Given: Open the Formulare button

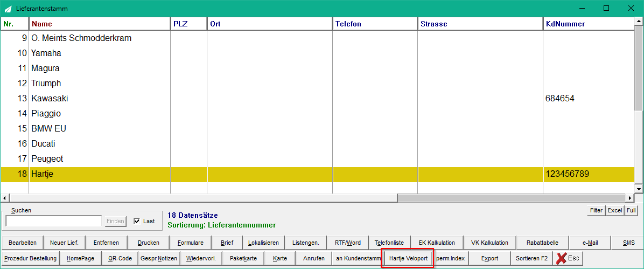Looking at the screenshot, I should point(190,243).
